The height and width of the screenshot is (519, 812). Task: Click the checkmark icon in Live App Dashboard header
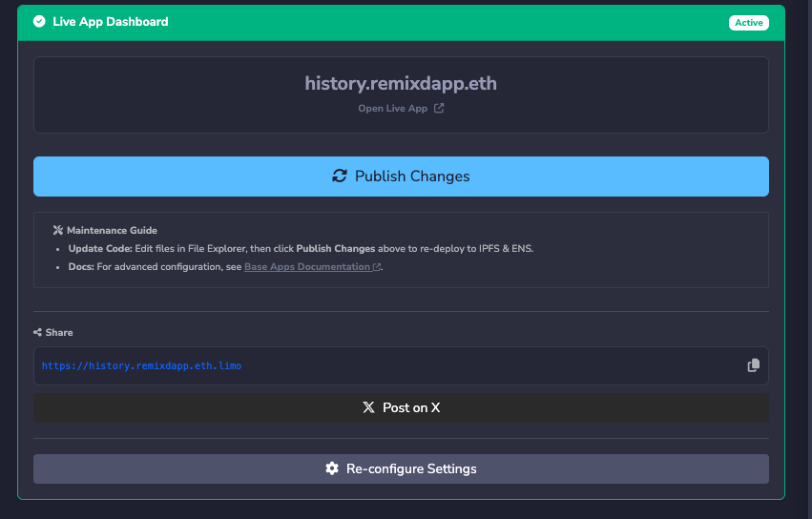39,21
